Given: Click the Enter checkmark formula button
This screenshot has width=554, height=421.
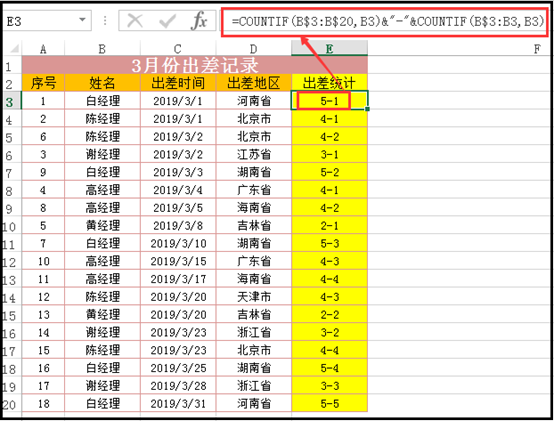Looking at the screenshot, I should [x=167, y=21].
